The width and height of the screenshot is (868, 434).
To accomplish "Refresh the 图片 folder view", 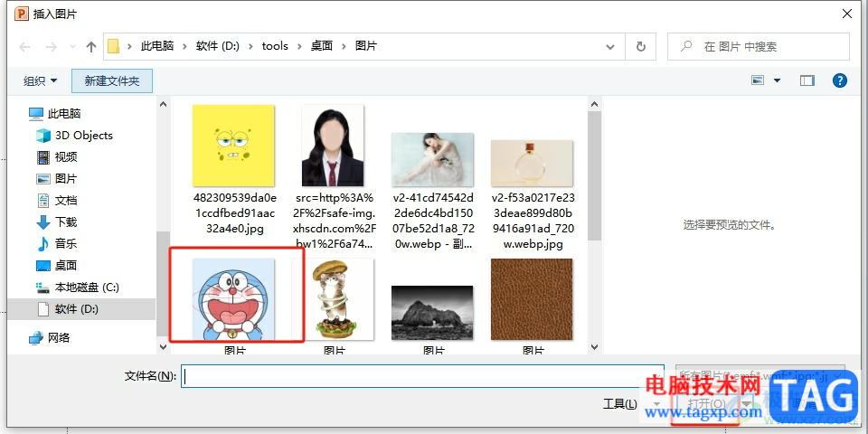I will coord(640,46).
